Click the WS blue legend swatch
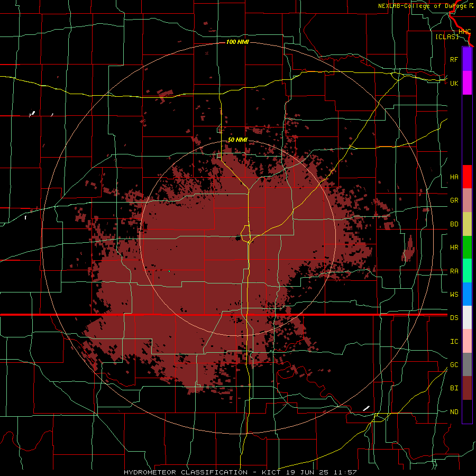This screenshot has width=476, height=476. point(467,294)
